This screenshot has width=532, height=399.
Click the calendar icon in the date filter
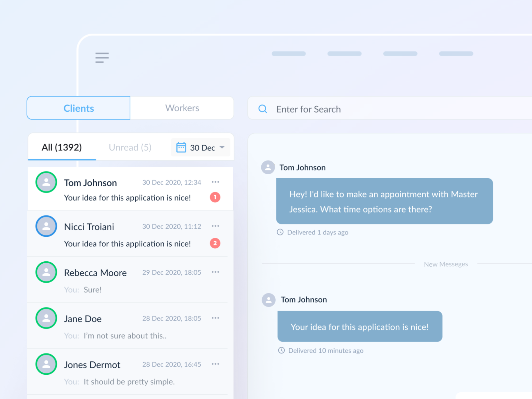(x=181, y=147)
